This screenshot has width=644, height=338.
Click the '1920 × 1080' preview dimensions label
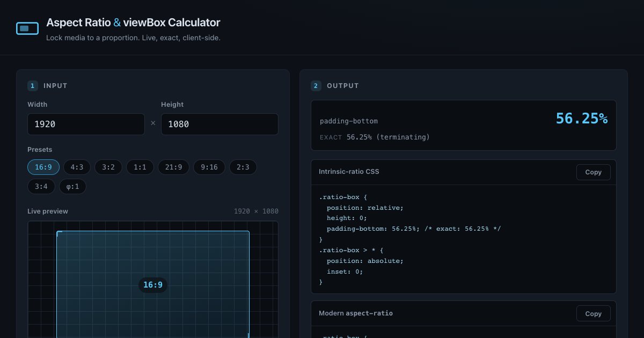(256, 211)
